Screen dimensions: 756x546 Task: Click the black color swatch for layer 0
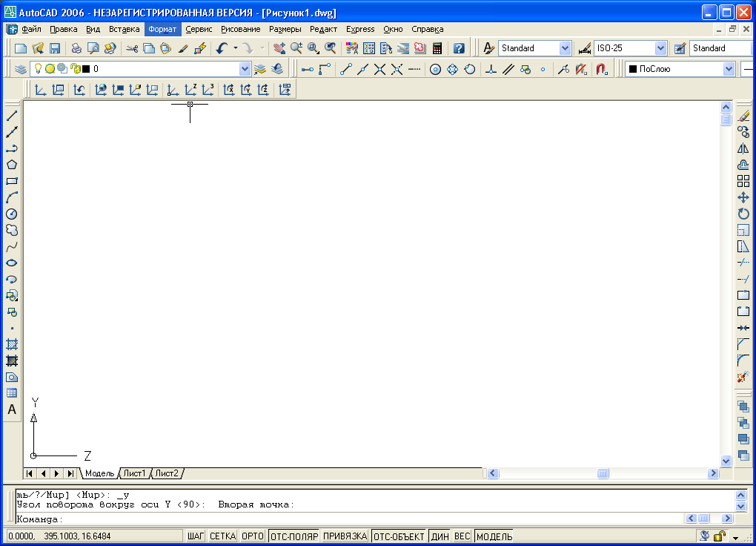86,69
